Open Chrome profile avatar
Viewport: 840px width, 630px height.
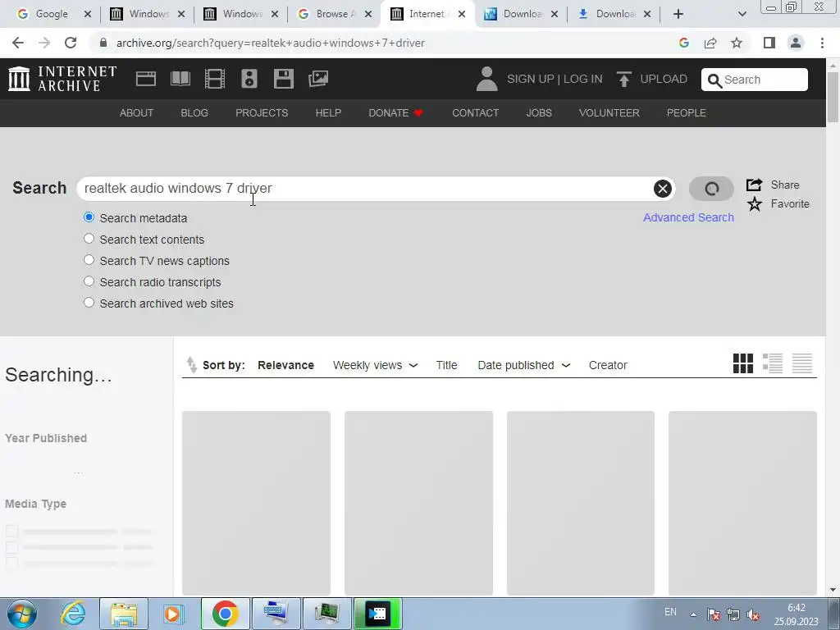click(796, 43)
